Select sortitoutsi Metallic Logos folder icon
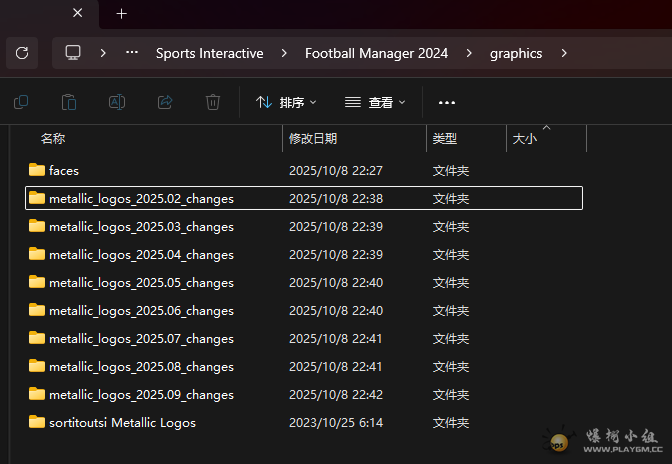This screenshot has height=464, width=672. tap(37, 422)
